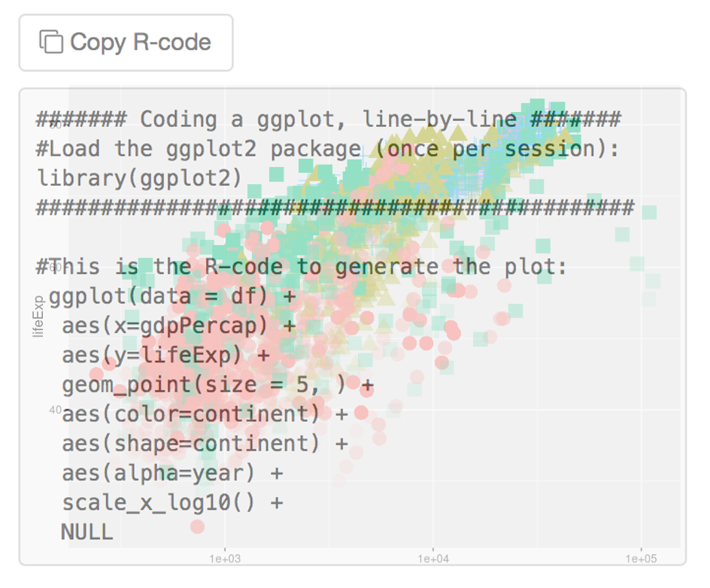Click the '#This is the R-code' comment line
Viewport: 710px width, 588px height.
pyautogui.click(x=301, y=267)
